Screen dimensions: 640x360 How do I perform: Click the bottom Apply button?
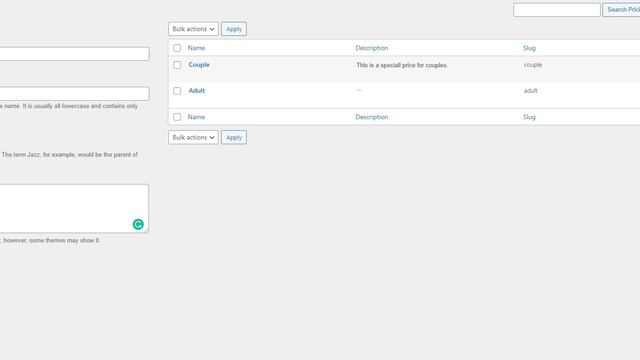click(x=234, y=137)
